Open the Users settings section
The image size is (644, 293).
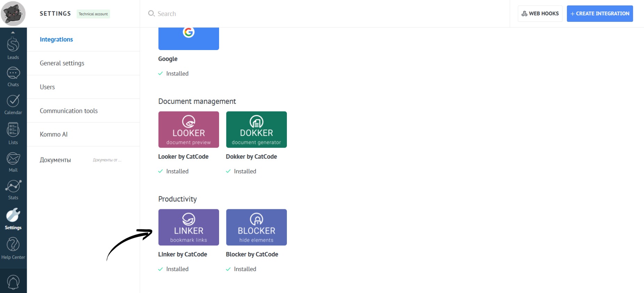coord(47,87)
